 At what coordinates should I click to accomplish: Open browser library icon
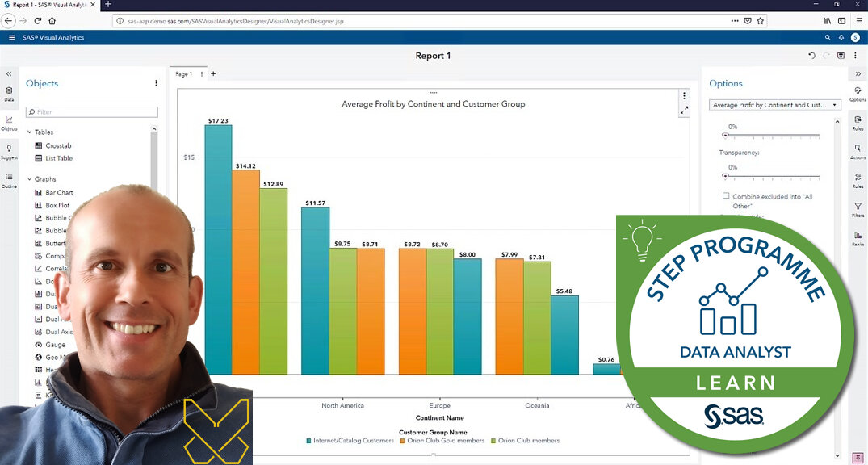(827, 20)
